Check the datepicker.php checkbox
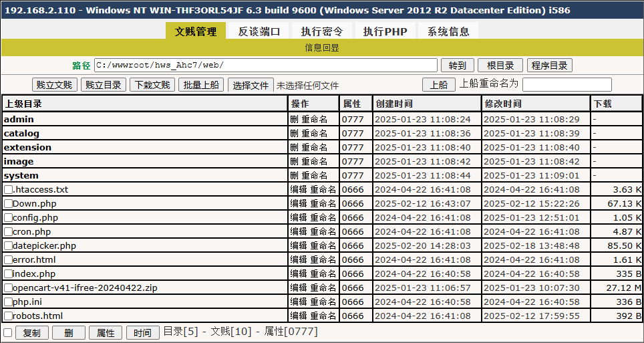Viewport: 644px width, 343px height. coord(8,245)
